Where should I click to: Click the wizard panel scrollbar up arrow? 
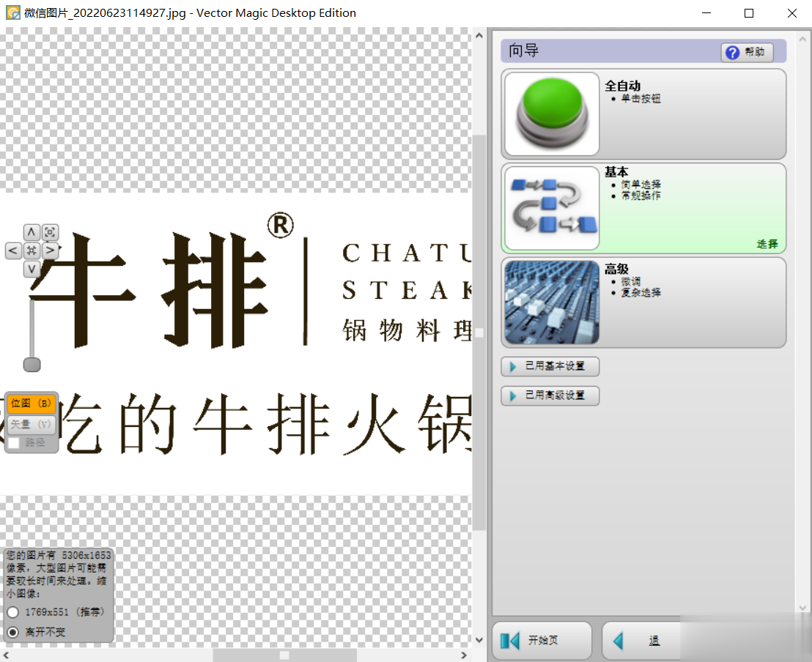tap(803, 38)
